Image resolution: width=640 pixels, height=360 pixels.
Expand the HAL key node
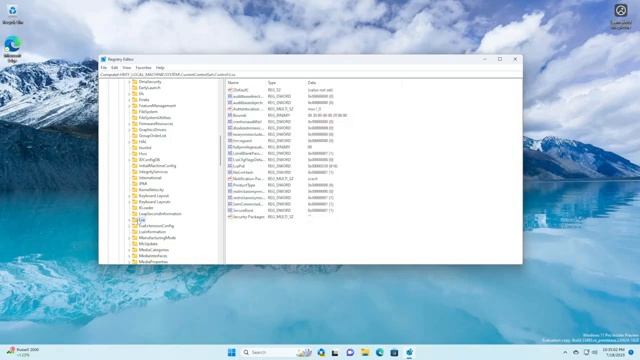[129, 142]
